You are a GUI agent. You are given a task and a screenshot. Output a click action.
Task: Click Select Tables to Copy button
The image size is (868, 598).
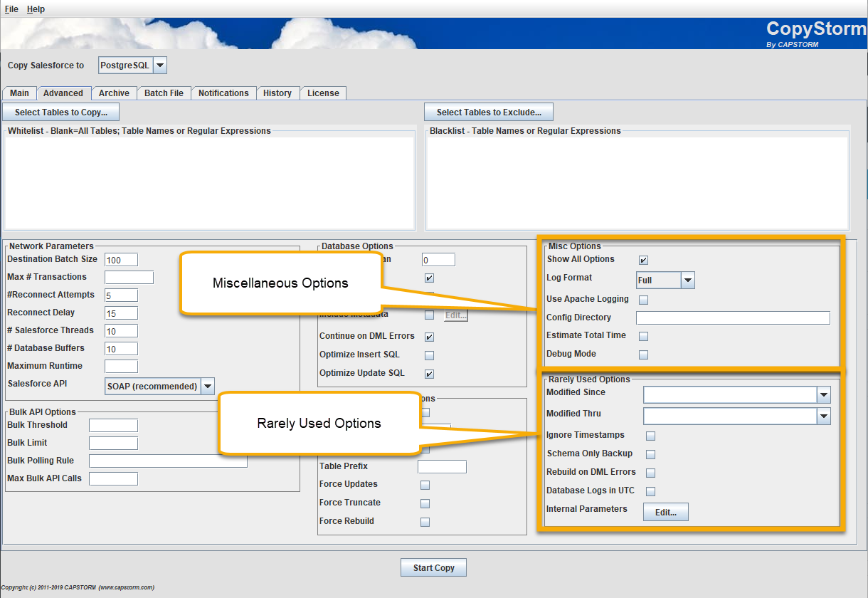point(61,112)
